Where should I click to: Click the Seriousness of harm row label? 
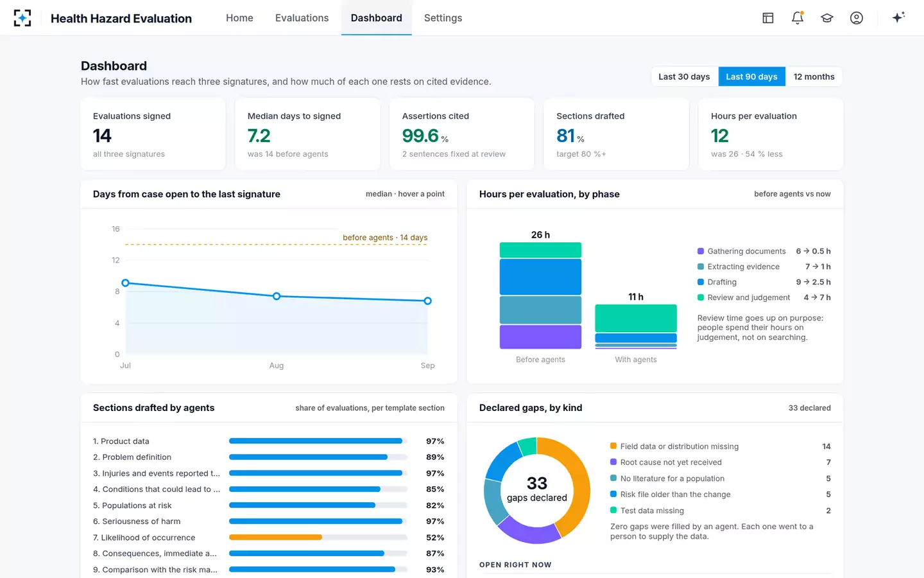click(137, 521)
